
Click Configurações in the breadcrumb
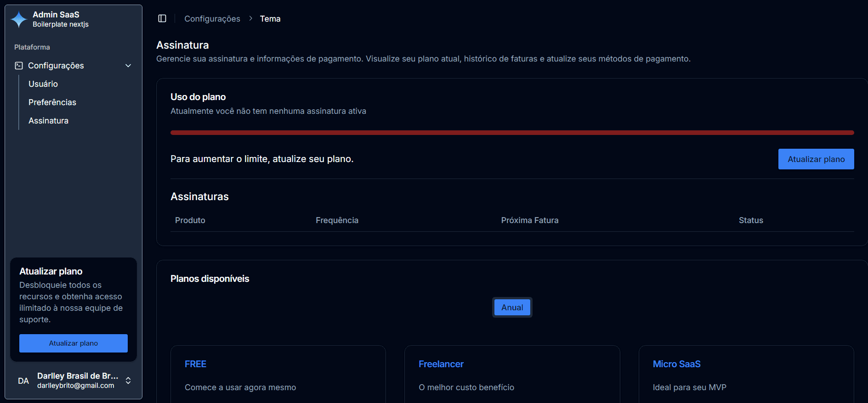(212, 19)
